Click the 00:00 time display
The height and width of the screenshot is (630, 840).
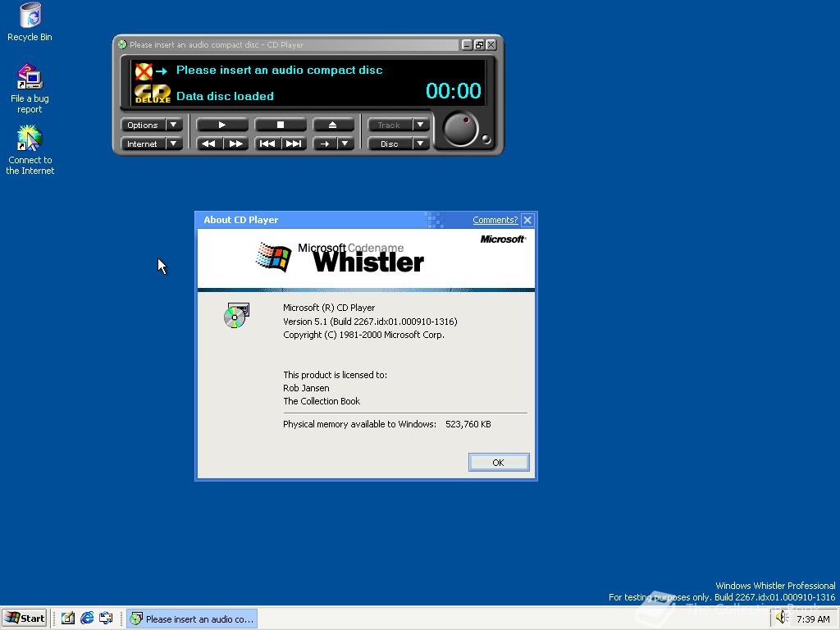(x=453, y=91)
